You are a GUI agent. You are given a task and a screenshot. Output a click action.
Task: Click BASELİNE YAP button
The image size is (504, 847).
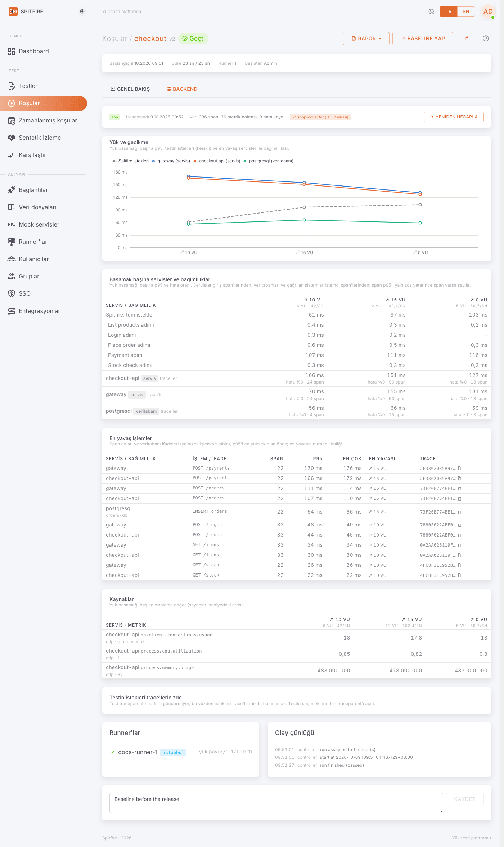423,39
